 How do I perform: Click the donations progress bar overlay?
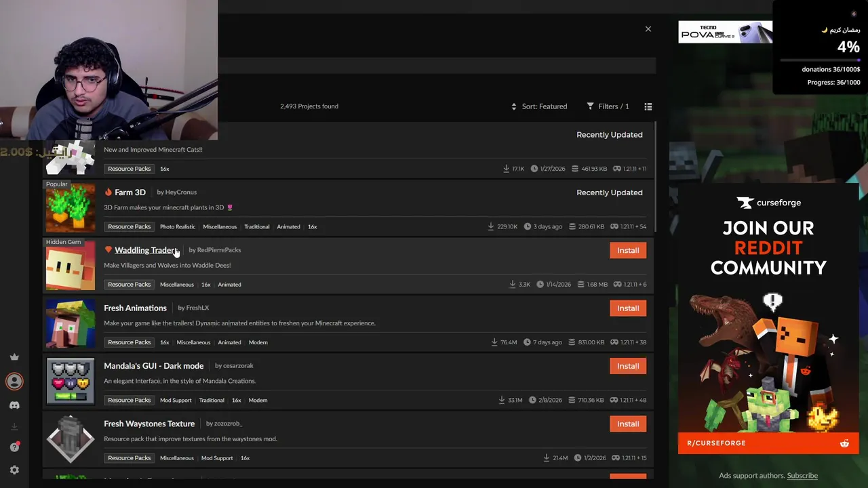[x=820, y=60]
